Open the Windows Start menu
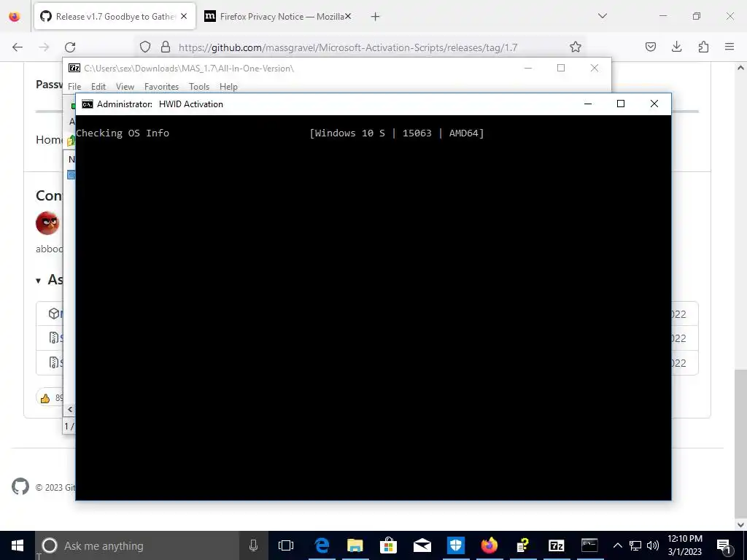Viewport: 747px width, 560px height. point(18,545)
